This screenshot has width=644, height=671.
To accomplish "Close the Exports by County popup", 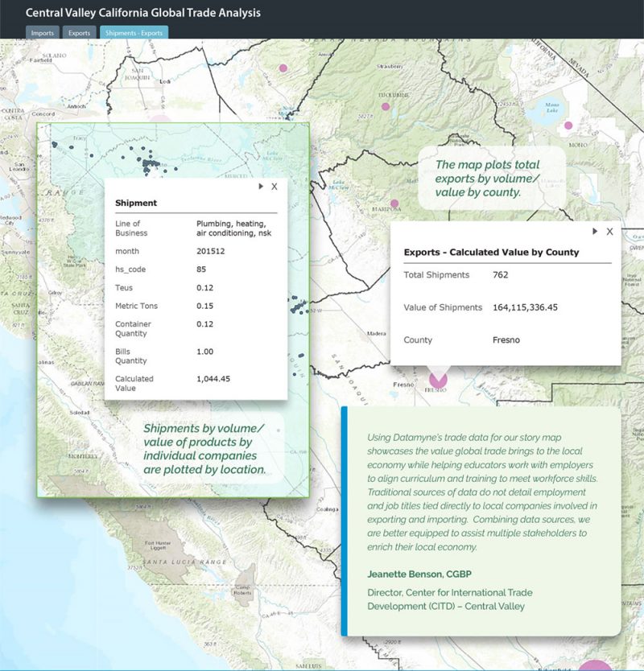I will [x=609, y=232].
